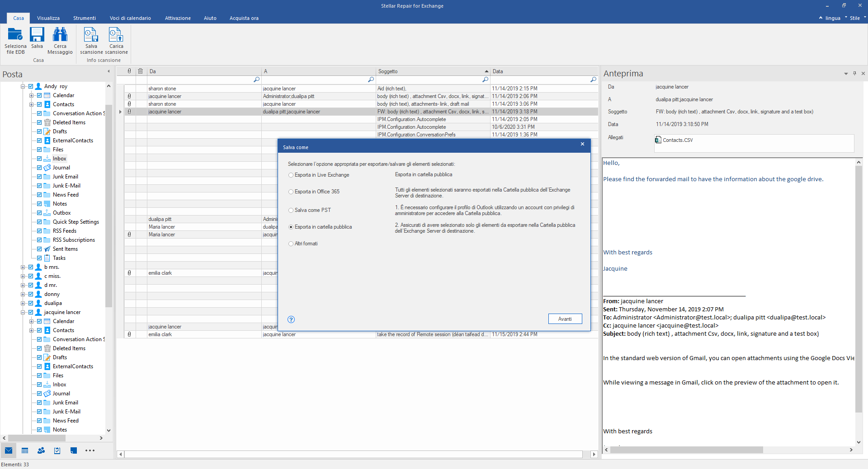This screenshot has height=469, width=868.
Task: Expand the dualipa mailbox tree node
Action: click(x=23, y=303)
